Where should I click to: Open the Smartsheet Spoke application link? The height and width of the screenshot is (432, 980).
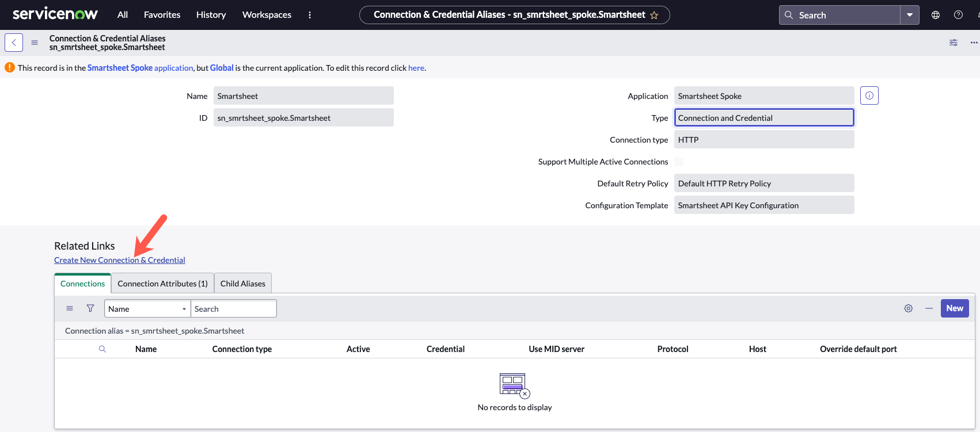point(140,68)
